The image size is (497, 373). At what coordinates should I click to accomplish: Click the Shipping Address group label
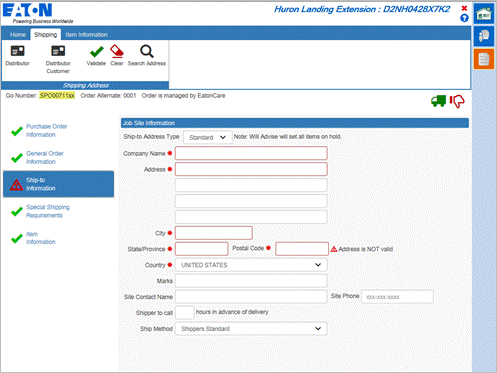pos(85,85)
